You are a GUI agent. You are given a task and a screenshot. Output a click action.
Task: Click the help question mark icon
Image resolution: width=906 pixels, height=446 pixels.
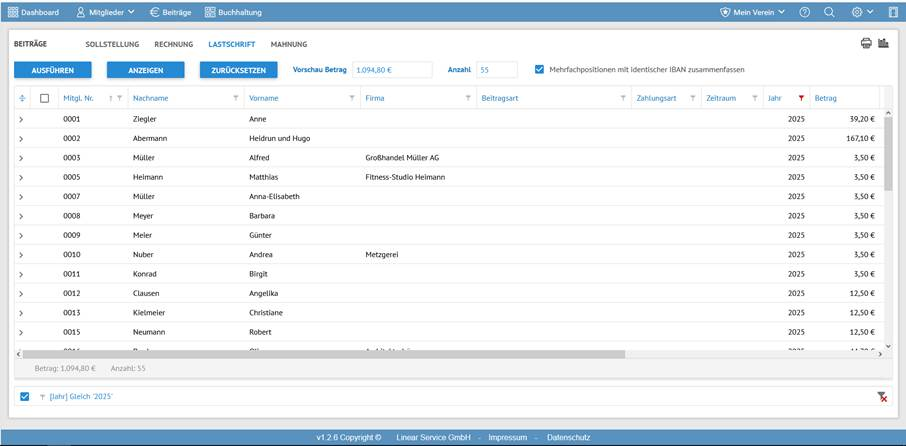(x=805, y=12)
